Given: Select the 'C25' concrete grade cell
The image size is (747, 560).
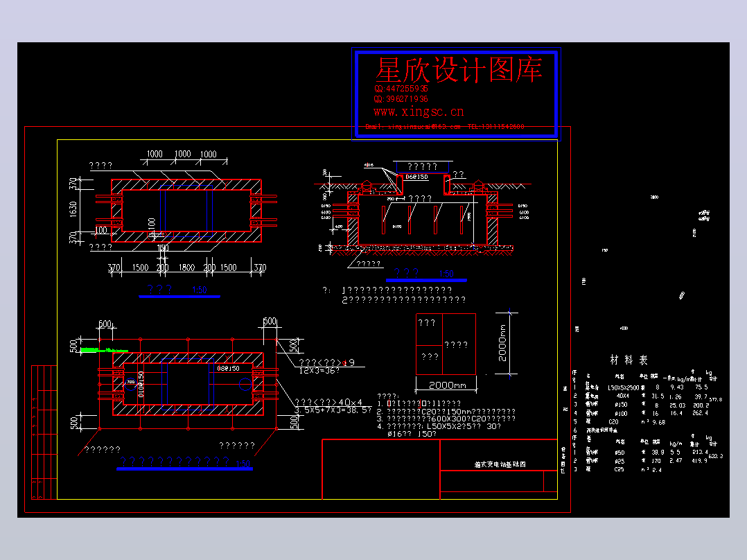Looking at the screenshot, I should (619, 469).
